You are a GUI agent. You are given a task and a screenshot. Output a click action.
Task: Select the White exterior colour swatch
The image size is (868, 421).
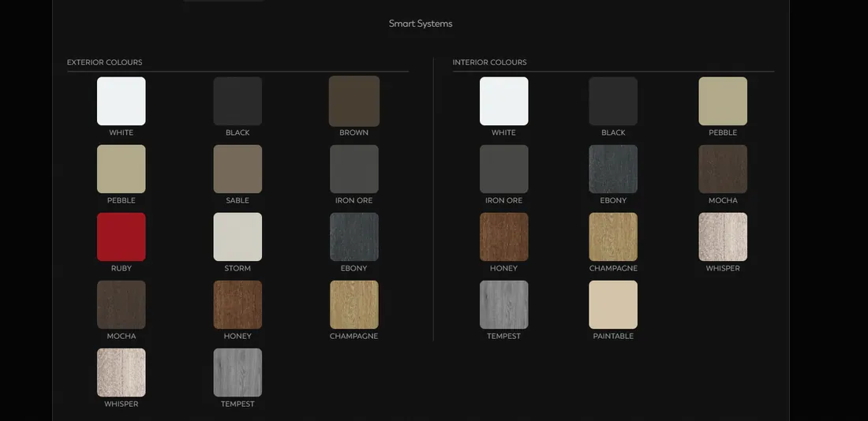122,101
